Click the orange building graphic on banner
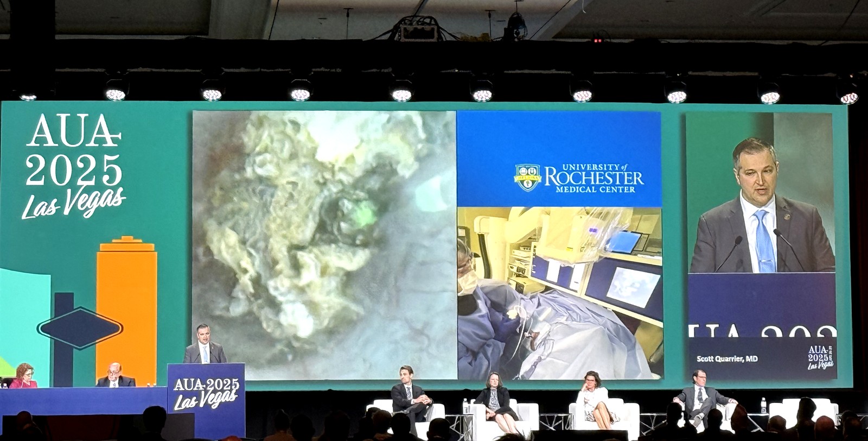The width and height of the screenshot is (868, 441). [126, 311]
